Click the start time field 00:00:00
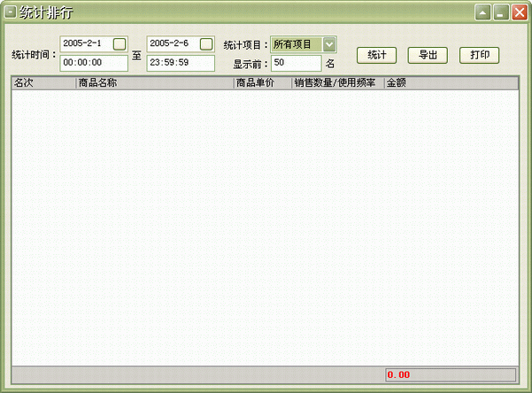Viewport: 532px width, 393px height. point(94,63)
